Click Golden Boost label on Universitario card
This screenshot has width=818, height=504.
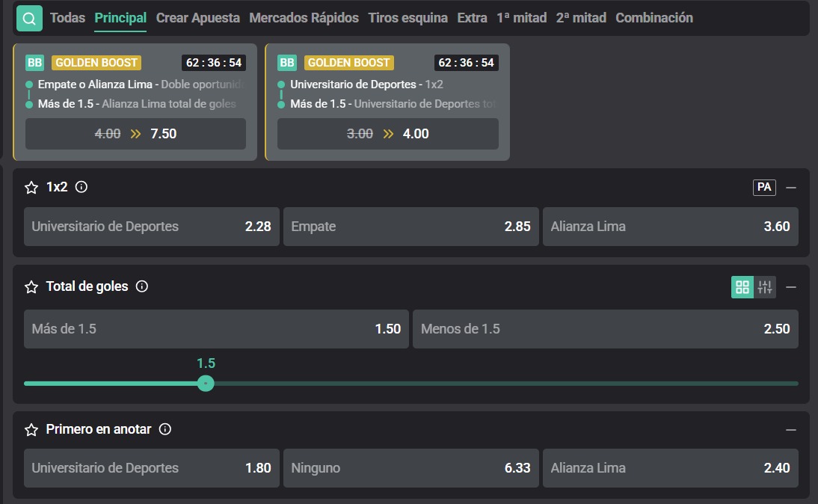pos(349,63)
